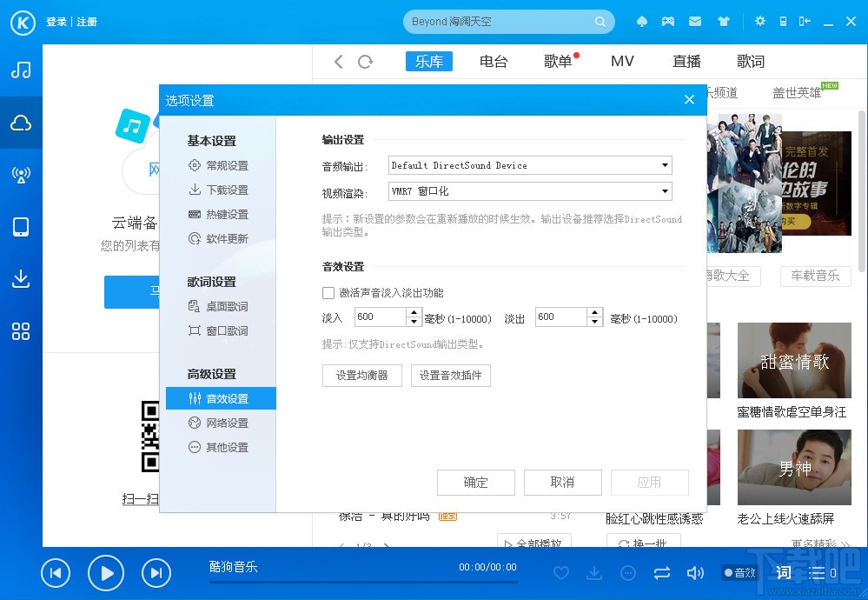The width and height of the screenshot is (868, 600).
Task: Switch to the MV tab
Action: point(621,61)
